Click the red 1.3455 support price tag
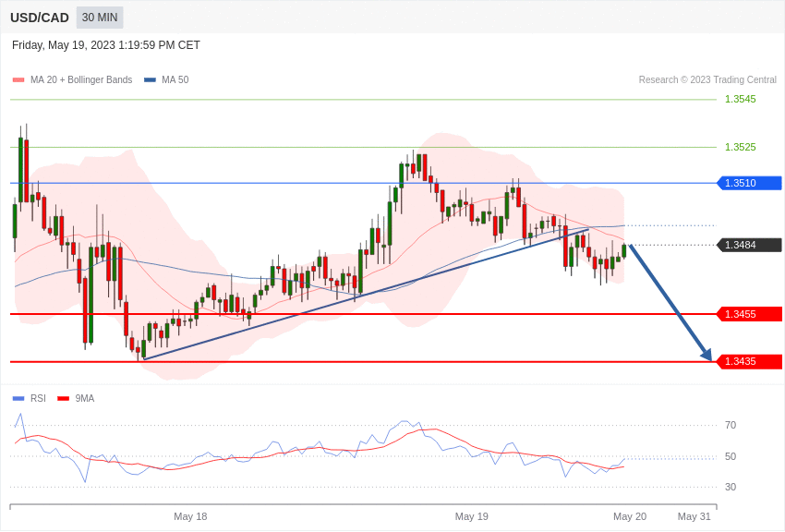The height and width of the screenshot is (532, 785). coord(750,314)
